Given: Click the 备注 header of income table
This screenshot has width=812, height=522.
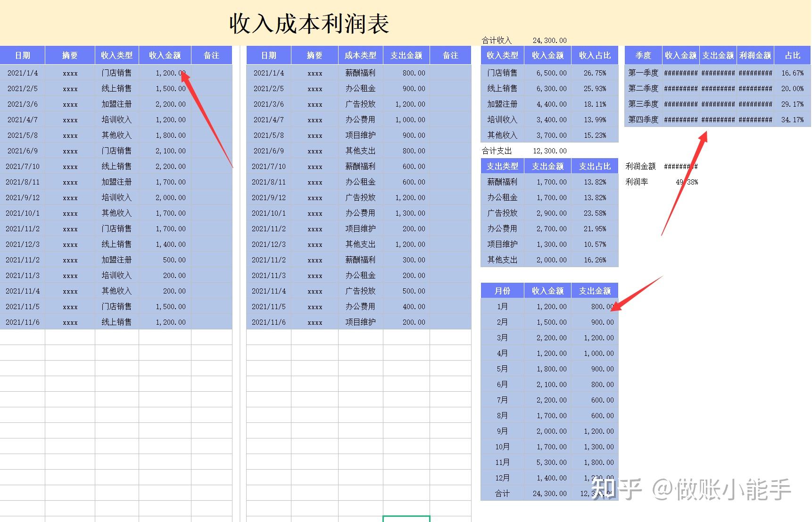Looking at the screenshot, I should point(211,55).
